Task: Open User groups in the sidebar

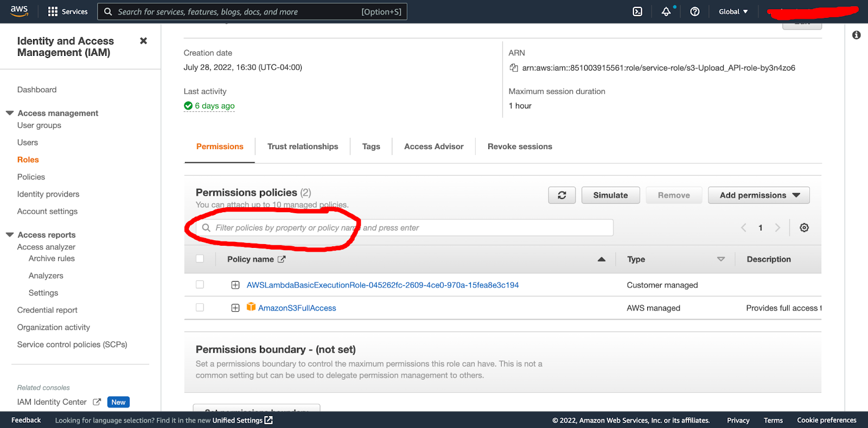Action: coord(39,125)
